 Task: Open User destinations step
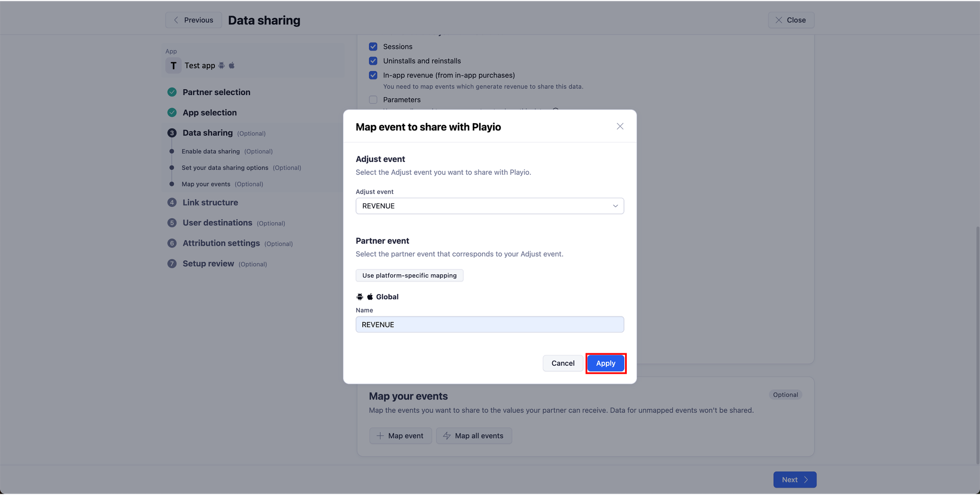tap(217, 223)
